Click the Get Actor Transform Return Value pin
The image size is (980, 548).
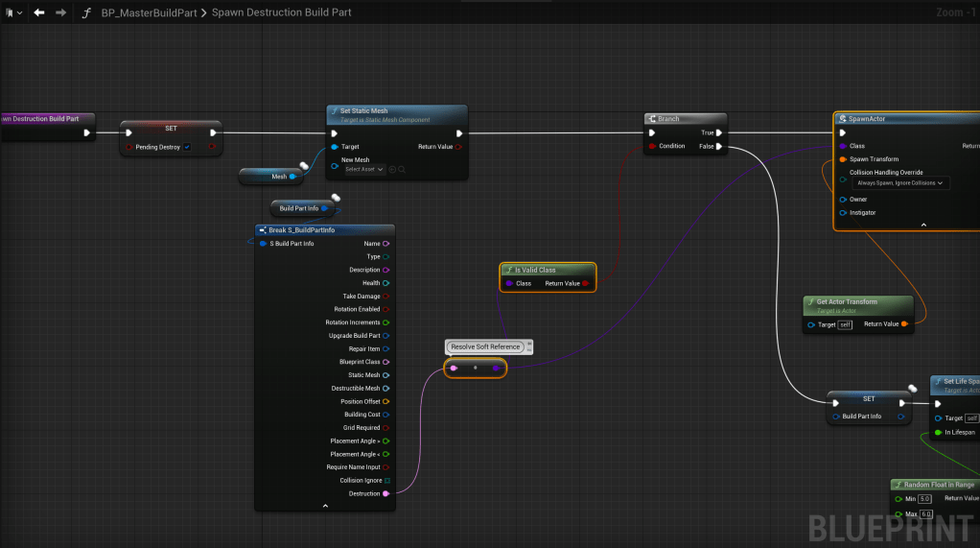(x=904, y=324)
